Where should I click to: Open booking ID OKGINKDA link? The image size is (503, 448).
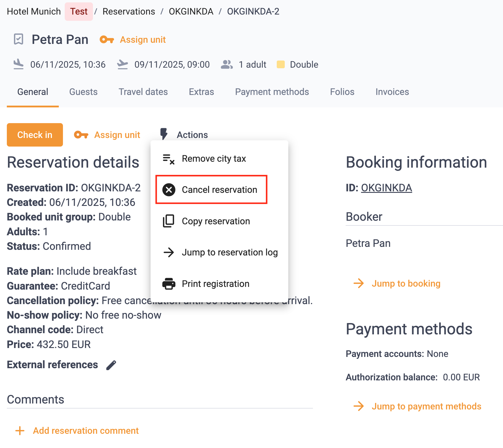point(387,188)
